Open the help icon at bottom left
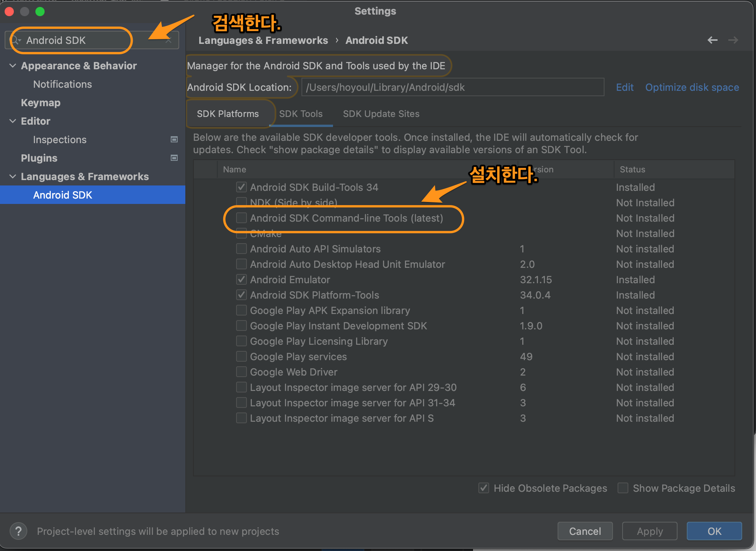This screenshot has height=551, width=756. [18, 531]
